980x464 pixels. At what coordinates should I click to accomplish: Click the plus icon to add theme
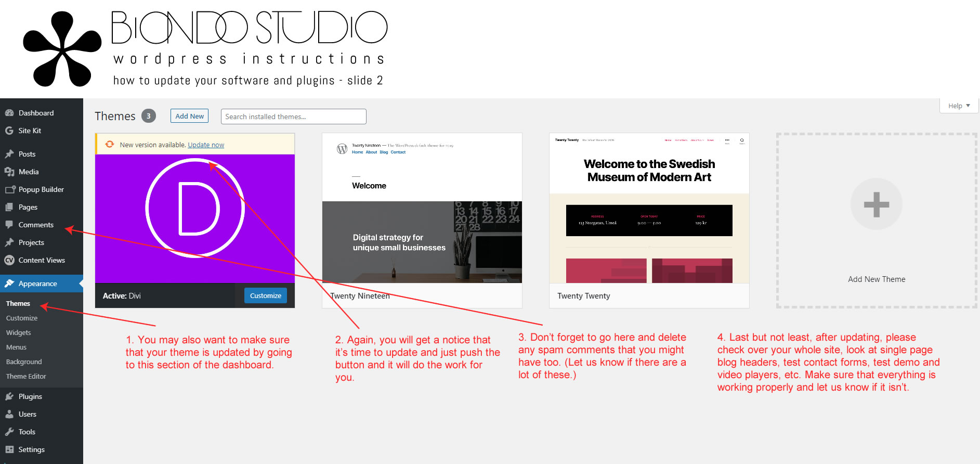pyautogui.click(x=877, y=204)
